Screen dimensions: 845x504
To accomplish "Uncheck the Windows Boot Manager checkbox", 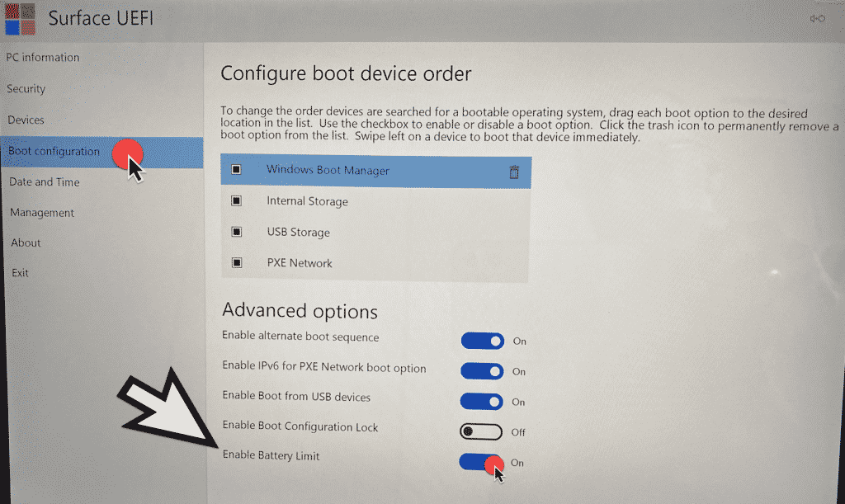I will click(236, 170).
